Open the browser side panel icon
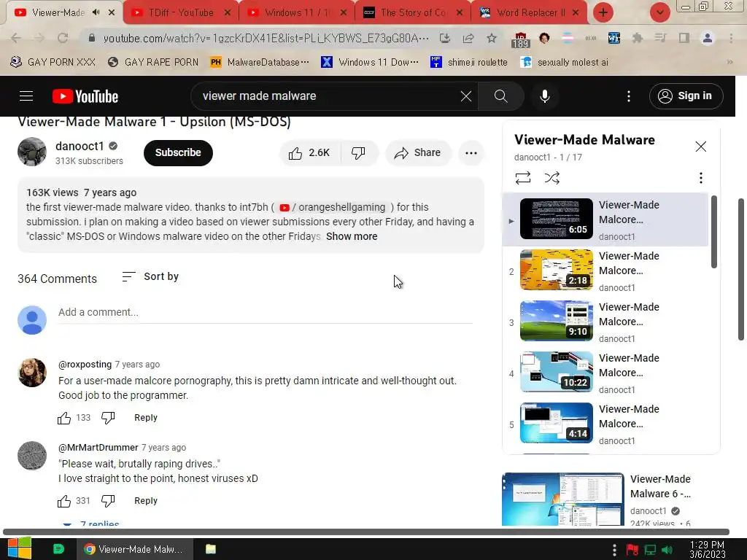The height and width of the screenshot is (560, 747). 684,38
